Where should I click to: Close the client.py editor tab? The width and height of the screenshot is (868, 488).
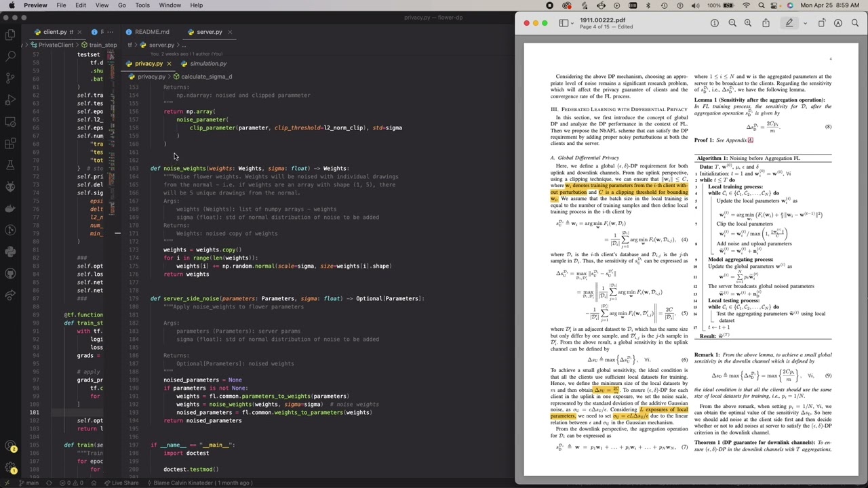tap(79, 32)
